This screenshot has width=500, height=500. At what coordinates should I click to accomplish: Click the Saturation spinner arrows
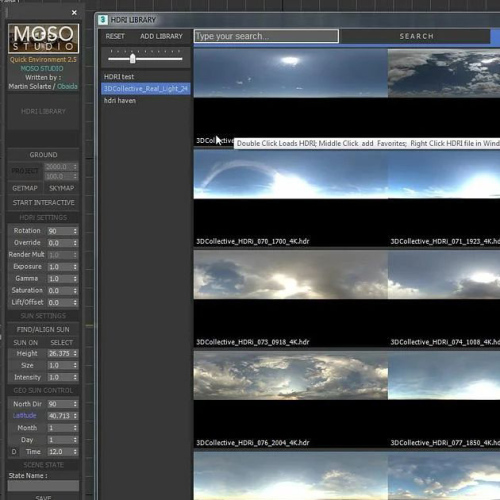(x=75, y=291)
